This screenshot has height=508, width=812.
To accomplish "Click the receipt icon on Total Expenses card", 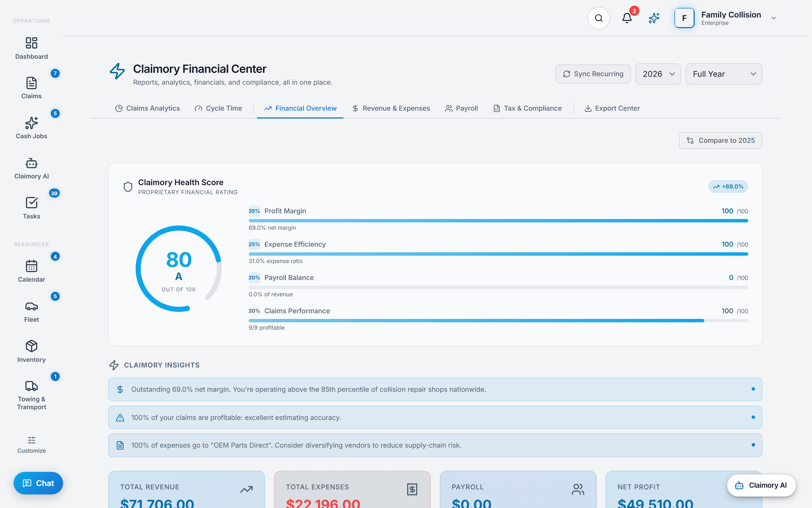I will 412,490.
